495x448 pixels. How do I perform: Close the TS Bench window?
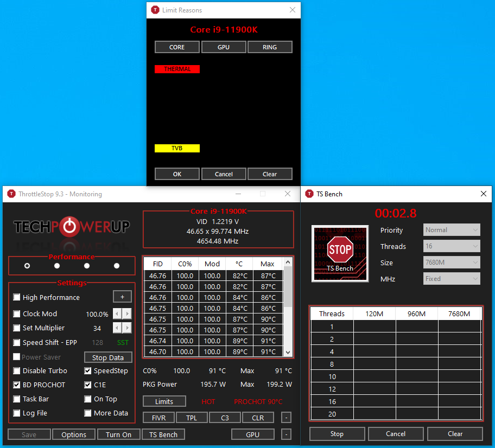pyautogui.click(x=483, y=194)
